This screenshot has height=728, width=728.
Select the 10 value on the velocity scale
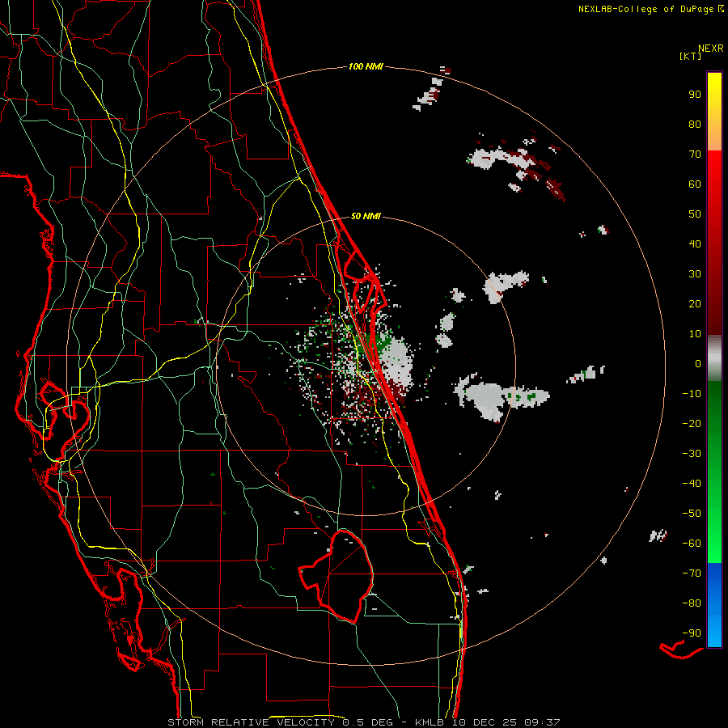(x=695, y=334)
